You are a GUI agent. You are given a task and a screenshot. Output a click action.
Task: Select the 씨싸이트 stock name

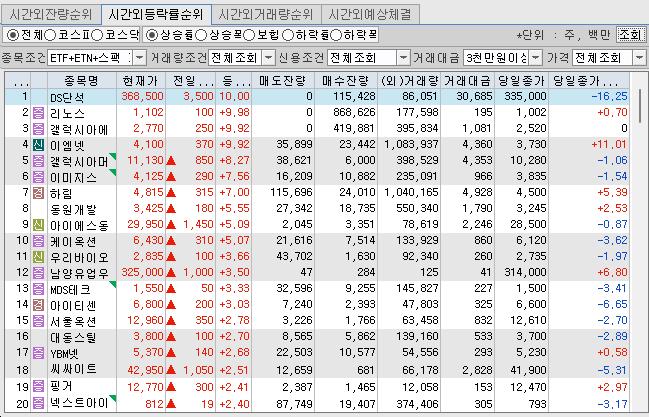click(73, 369)
